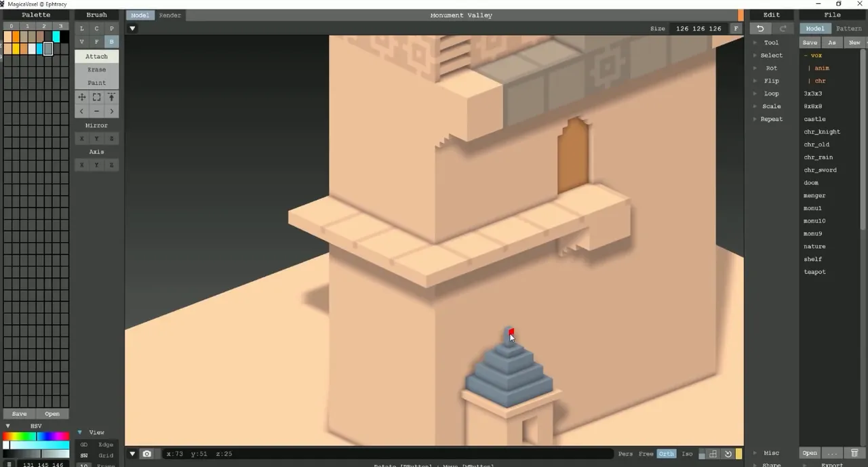
Task: Click the ellipsis button beside Open in File panel
Action: tap(832, 453)
